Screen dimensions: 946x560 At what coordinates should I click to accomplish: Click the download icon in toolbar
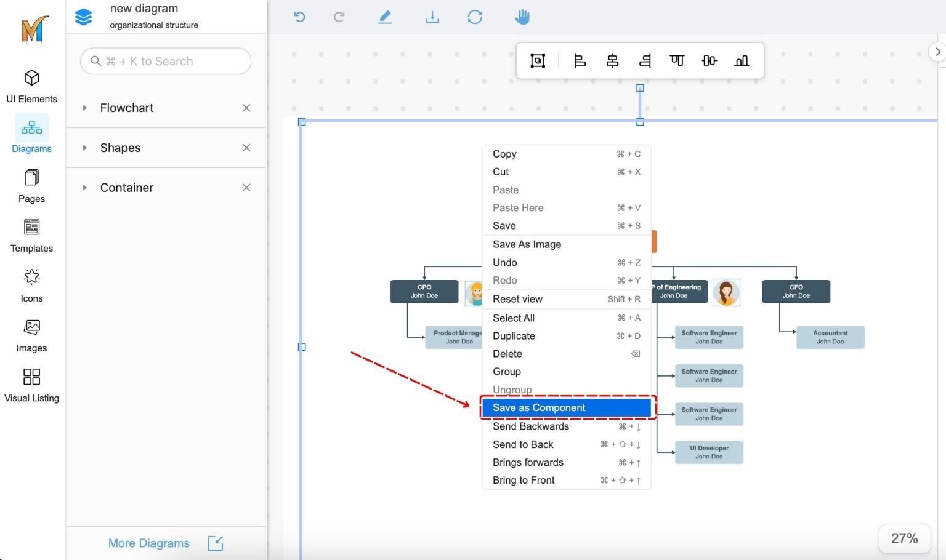coord(432,17)
